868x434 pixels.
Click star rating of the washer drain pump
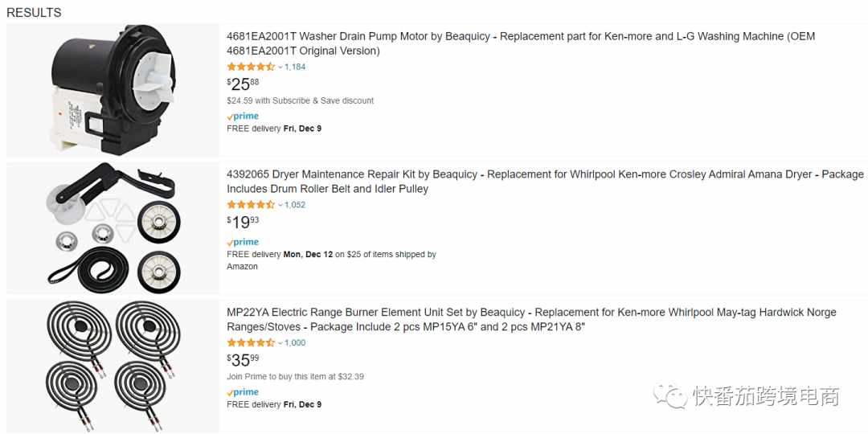(x=251, y=67)
